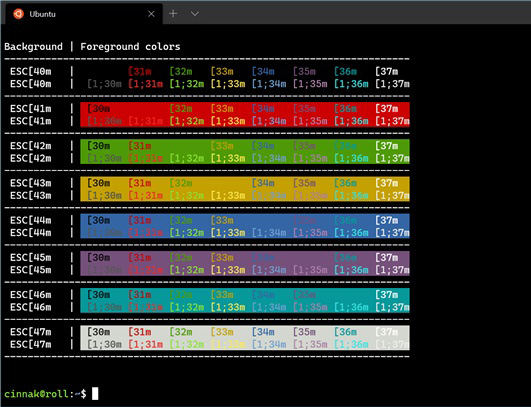
Task: Click [33m on the blue background
Action: click(222, 221)
